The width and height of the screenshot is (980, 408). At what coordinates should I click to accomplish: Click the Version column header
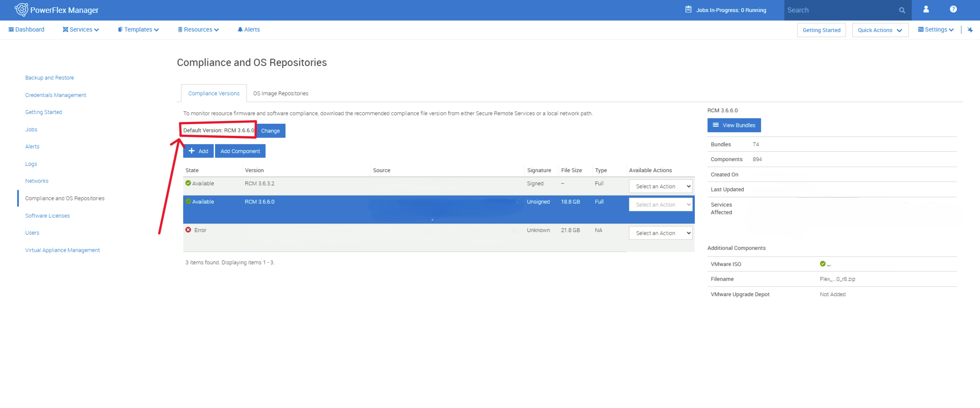tap(255, 170)
